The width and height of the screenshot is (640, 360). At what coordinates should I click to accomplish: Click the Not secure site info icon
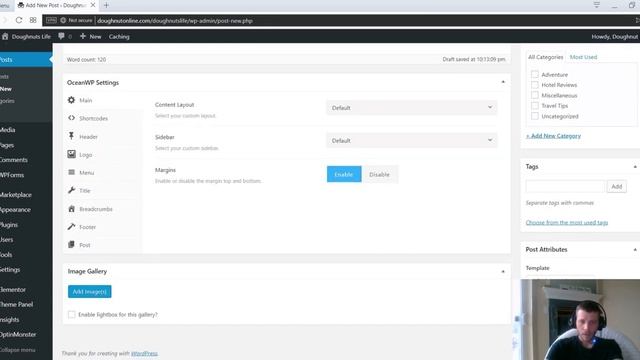(x=63, y=20)
